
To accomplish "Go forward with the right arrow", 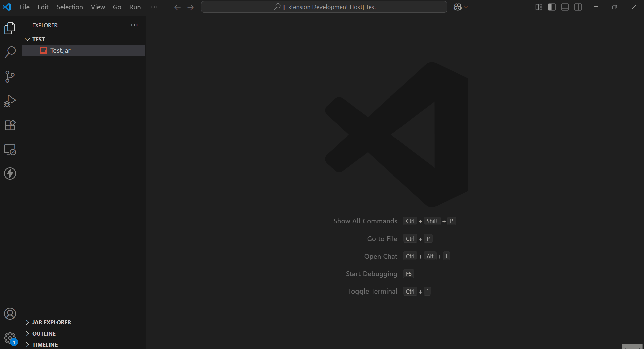I will point(191,7).
